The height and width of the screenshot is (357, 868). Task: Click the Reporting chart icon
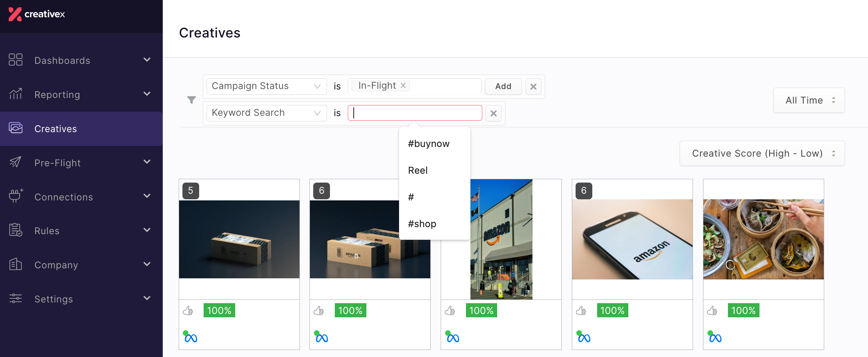click(16, 94)
